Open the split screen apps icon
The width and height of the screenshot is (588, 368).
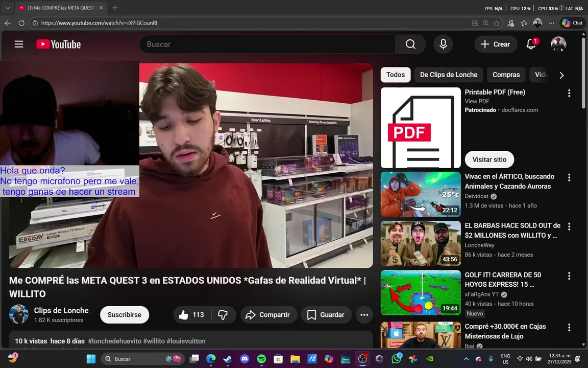[x=475, y=23]
